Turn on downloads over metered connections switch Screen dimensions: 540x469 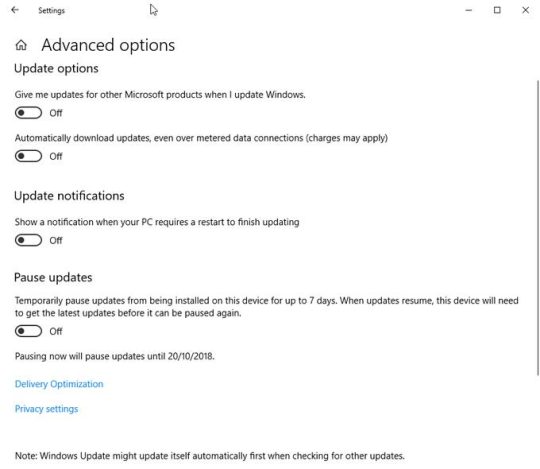pos(28,156)
